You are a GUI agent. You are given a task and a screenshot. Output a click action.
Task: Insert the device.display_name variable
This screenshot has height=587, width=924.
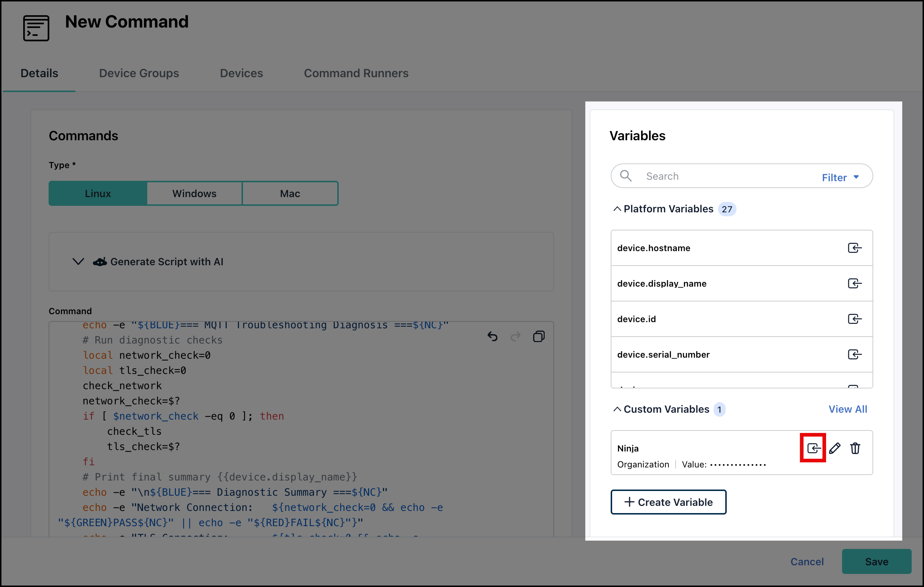pos(854,283)
